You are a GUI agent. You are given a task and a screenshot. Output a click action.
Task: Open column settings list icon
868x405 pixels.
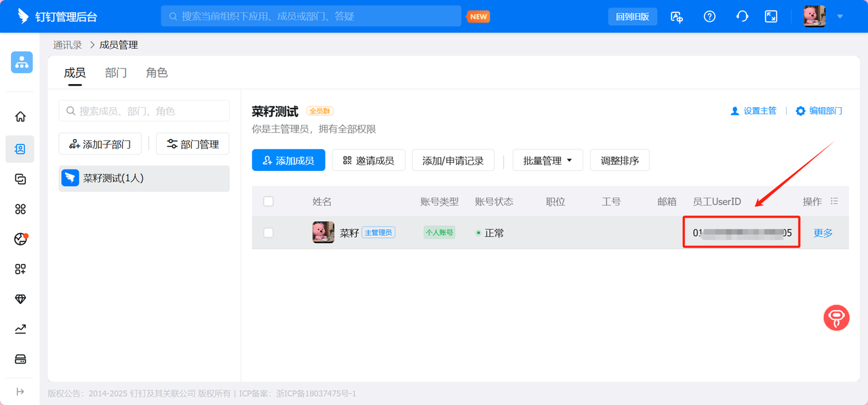pos(834,201)
